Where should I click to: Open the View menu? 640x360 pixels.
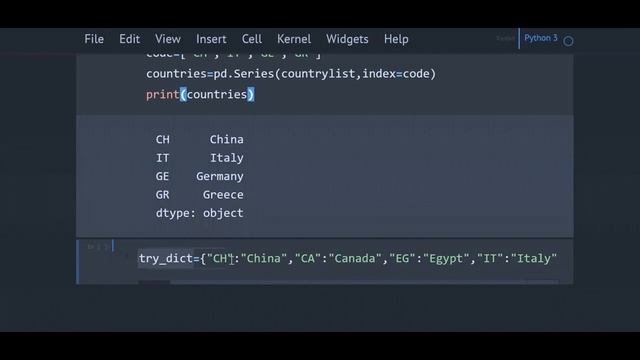pos(168,39)
